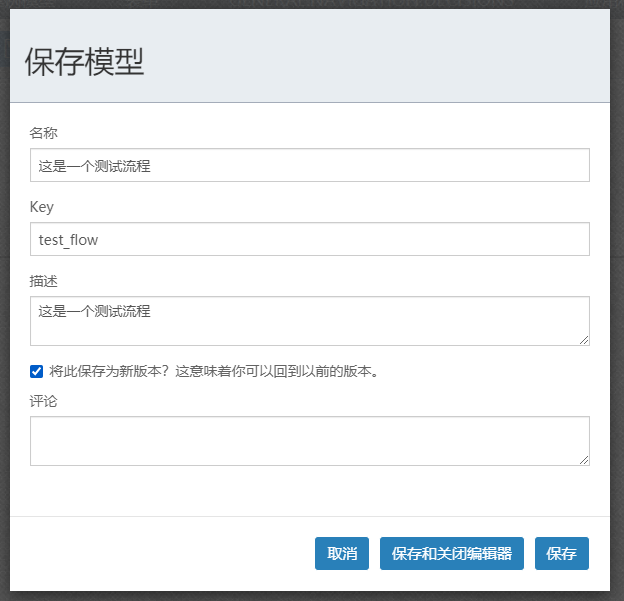The width and height of the screenshot is (624, 601).
Task: Click the 将此保存为新版本 checkbox label text
Action: (213, 372)
